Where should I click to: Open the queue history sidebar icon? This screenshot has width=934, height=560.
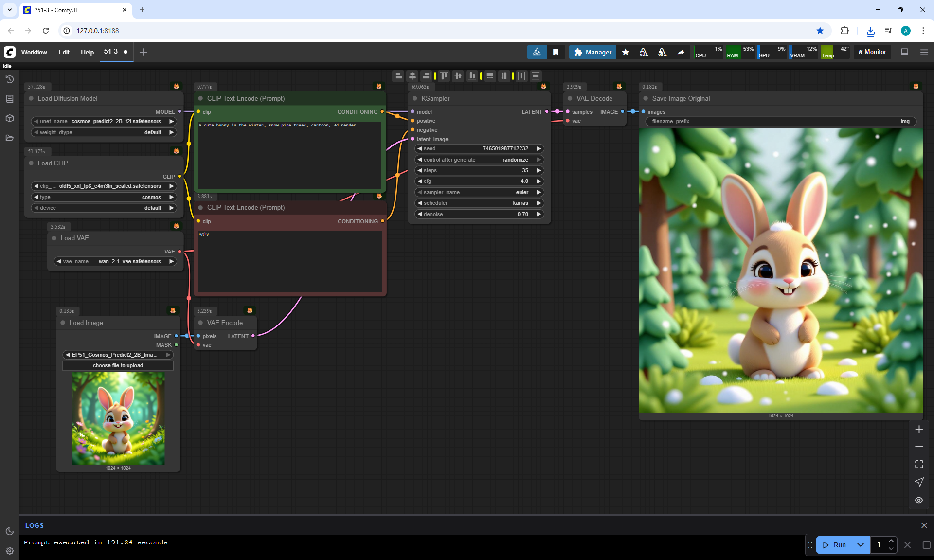coord(9,79)
